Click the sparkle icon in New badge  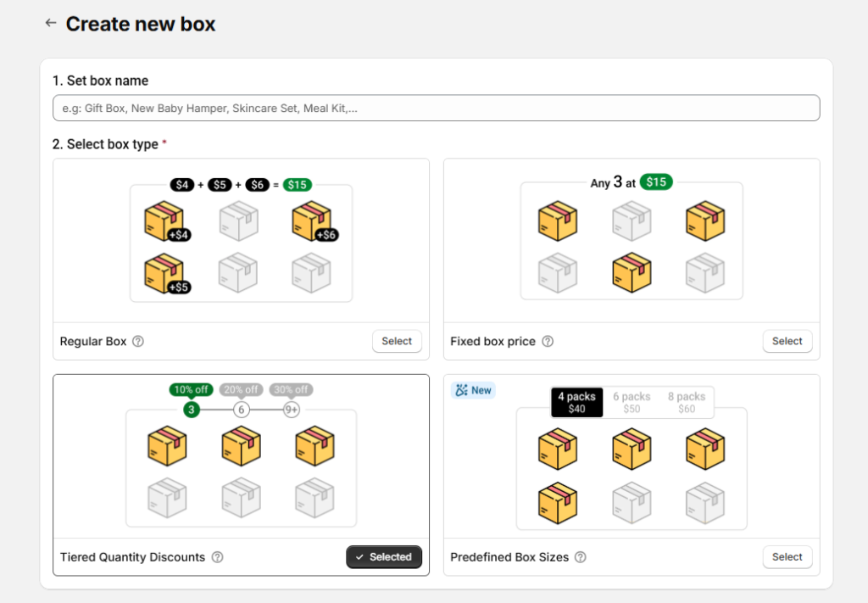point(461,390)
